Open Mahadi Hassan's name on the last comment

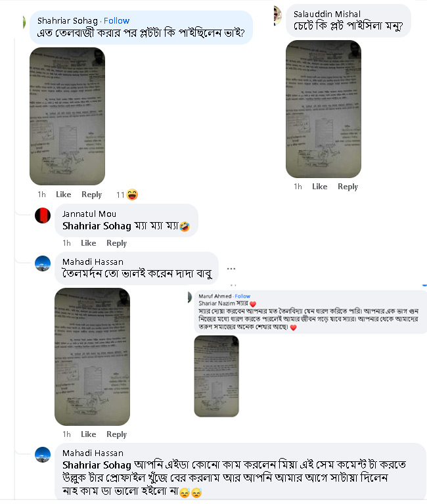(x=93, y=453)
